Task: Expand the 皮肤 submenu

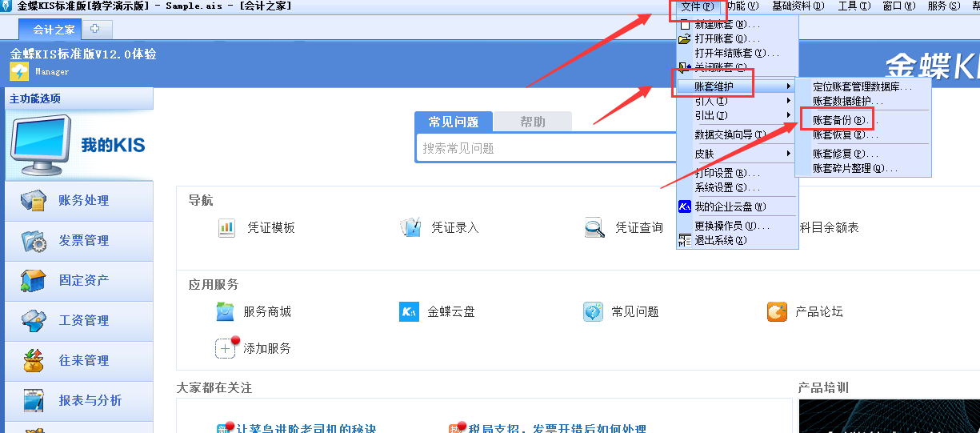Action: pos(737,153)
